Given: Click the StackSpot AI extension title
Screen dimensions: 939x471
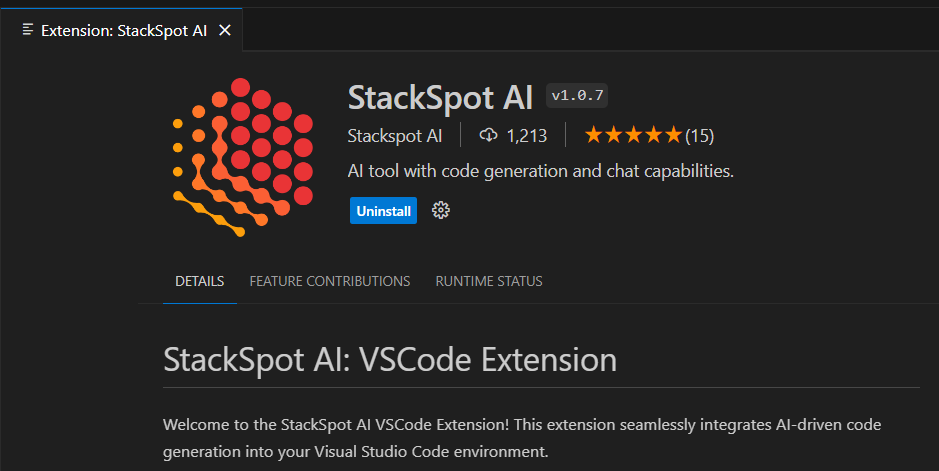Looking at the screenshot, I should (x=440, y=97).
